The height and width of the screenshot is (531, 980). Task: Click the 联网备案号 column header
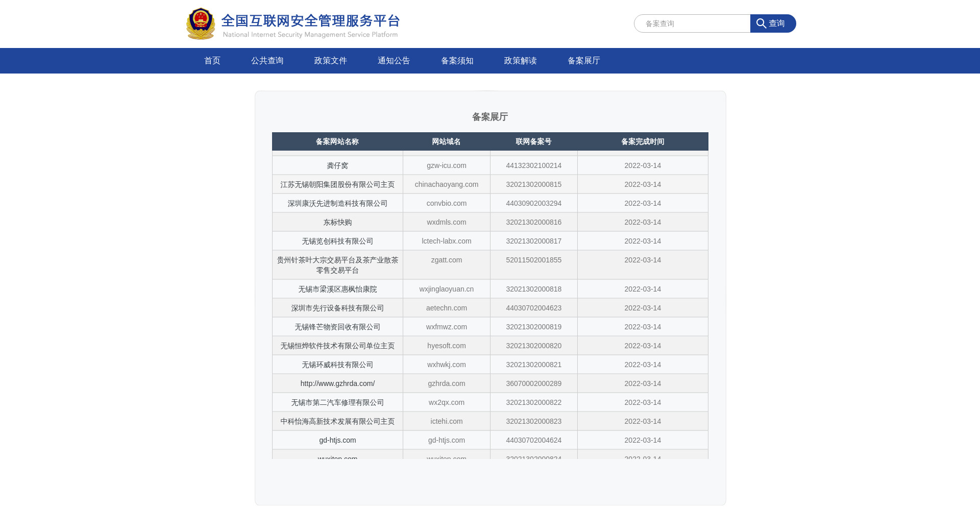[533, 141]
